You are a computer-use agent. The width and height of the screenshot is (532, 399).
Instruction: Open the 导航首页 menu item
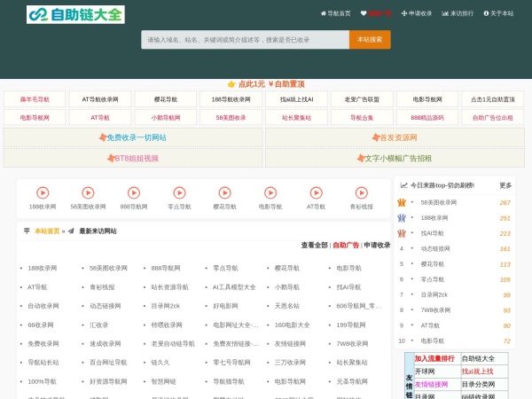(335, 13)
